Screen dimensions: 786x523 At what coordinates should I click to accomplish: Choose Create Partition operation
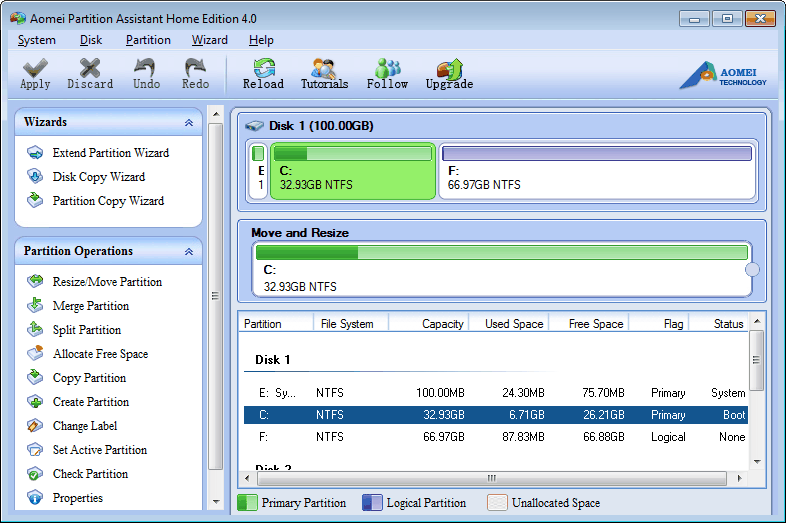(x=91, y=402)
